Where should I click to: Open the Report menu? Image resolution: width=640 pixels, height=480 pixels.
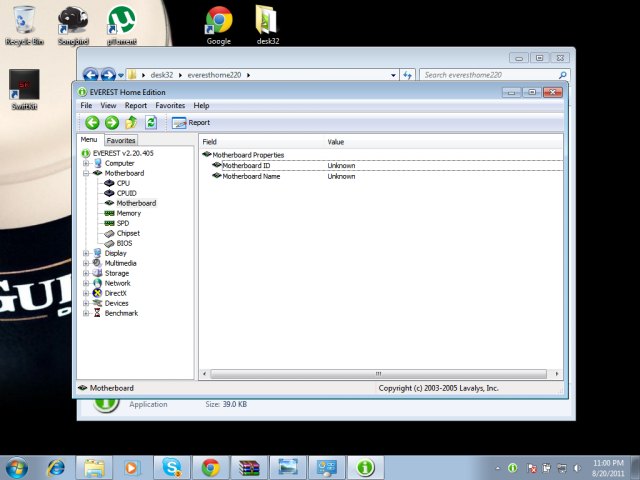tap(136, 105)
